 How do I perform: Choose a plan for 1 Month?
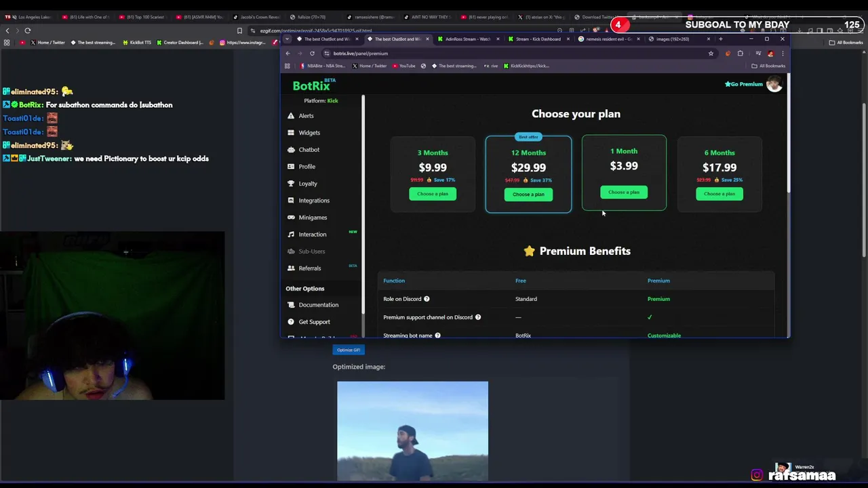click(624, 192)
